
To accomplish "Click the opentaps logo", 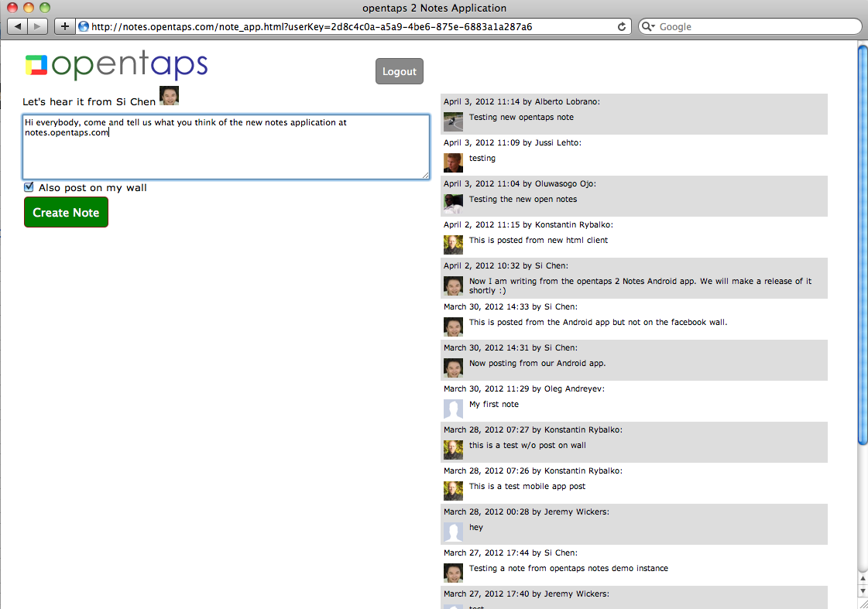I will 116,65.
